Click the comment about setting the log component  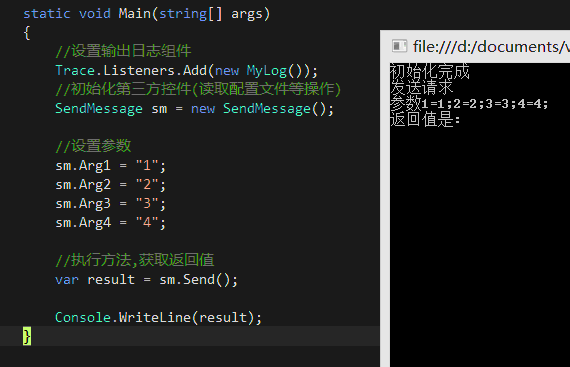(x=123, y=51)
